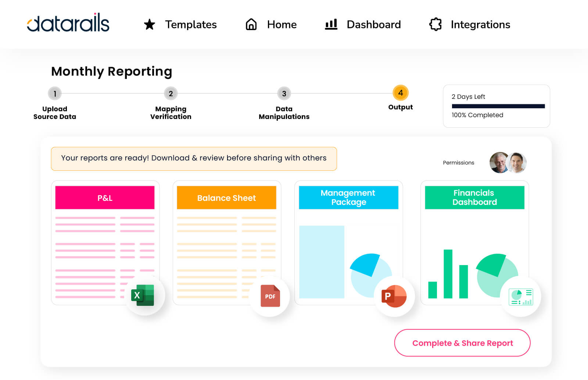This screenshot has height=380, width=588.
Task: Click the highlighted Output step 4
Action: pos(401,94)
